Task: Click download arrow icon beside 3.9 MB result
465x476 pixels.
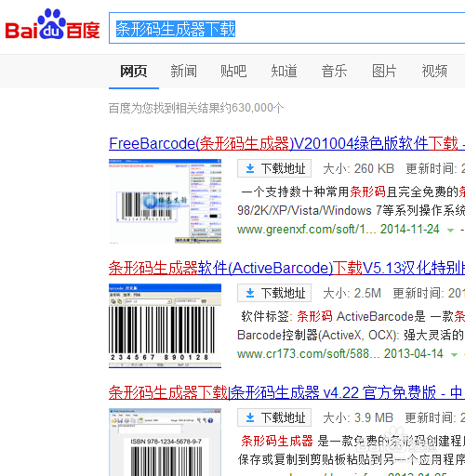Action: [x=250, y=417]
